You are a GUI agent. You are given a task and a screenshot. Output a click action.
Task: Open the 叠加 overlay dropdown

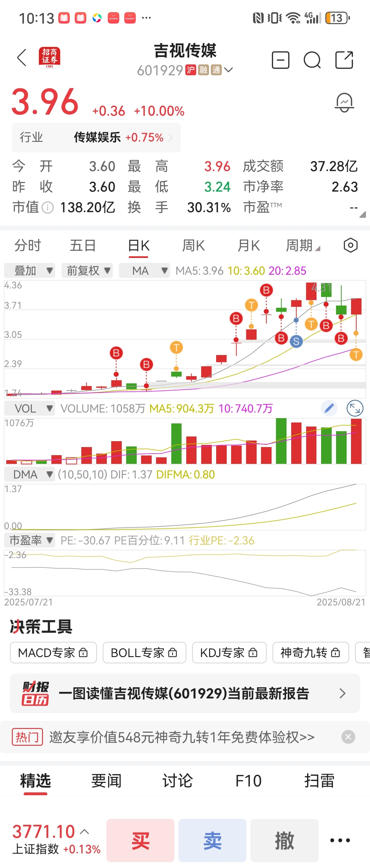[x=30, y=270]
